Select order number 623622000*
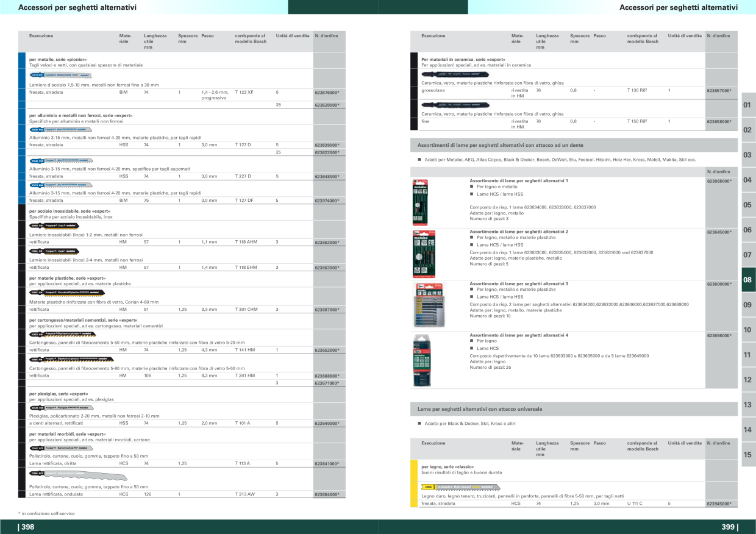Viewport: 756px width, 534px height. point(327,152)
